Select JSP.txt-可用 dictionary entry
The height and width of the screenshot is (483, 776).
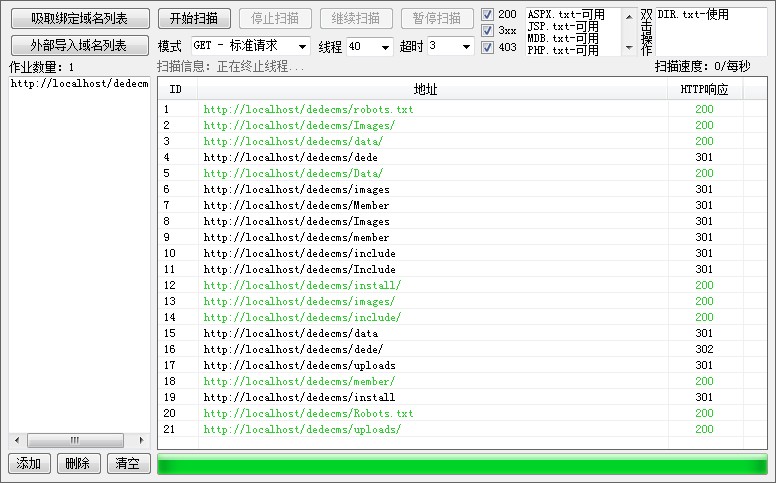click(x=563, y=26)
